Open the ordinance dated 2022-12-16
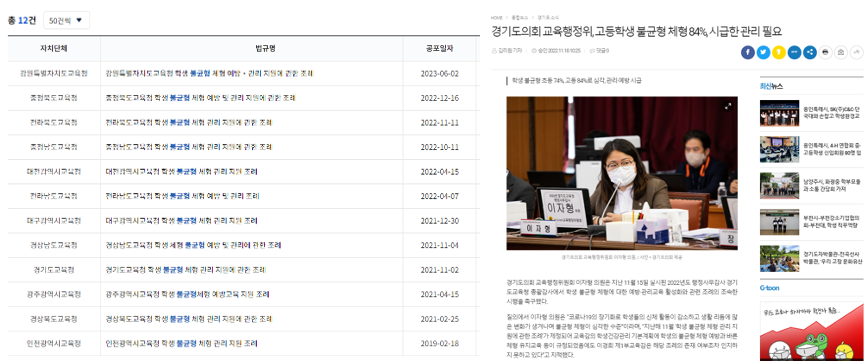The image size is (868, 361). coord(200,98)
